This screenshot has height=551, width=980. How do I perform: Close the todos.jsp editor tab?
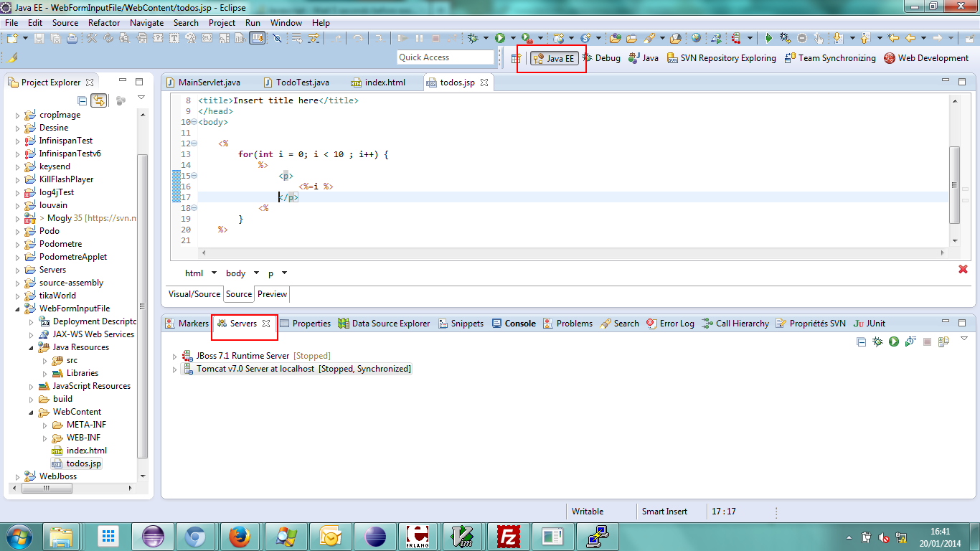pyautogui.click(x=484, y=83)
